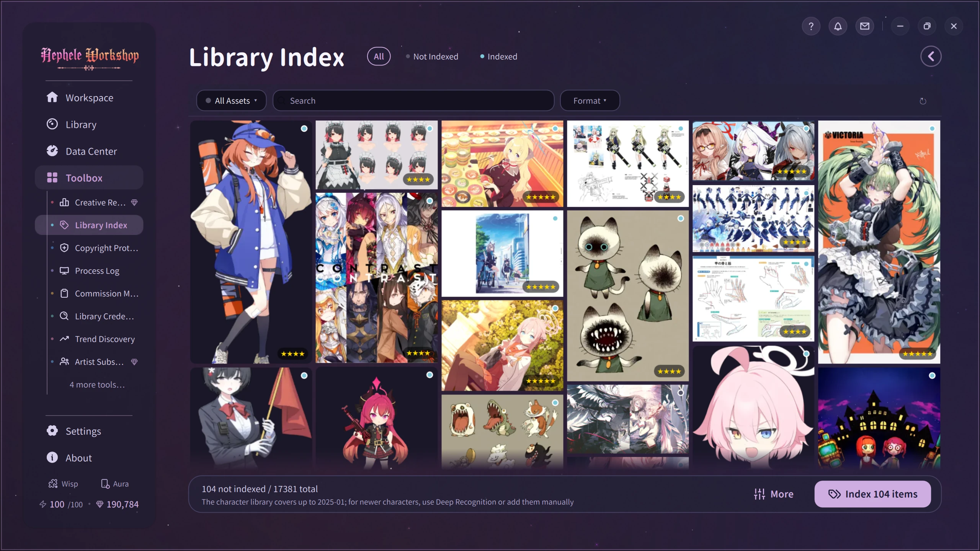Open the Commission M… clipboard icon
The height and width of the screenshot is (551, 980).
point(64,293)
